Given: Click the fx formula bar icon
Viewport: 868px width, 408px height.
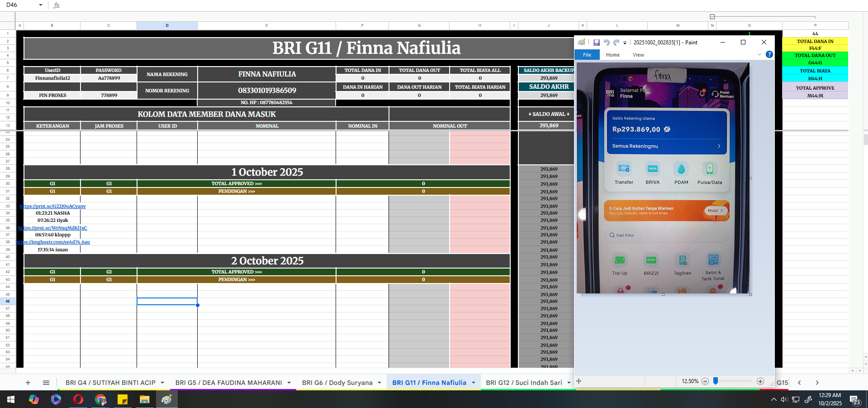Looking at the screenshot, I should pyautogui.click(x=57, y=5).
